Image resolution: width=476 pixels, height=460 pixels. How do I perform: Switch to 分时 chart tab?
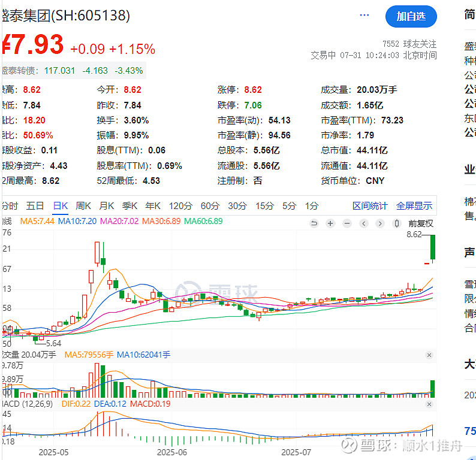click(10, 206)
